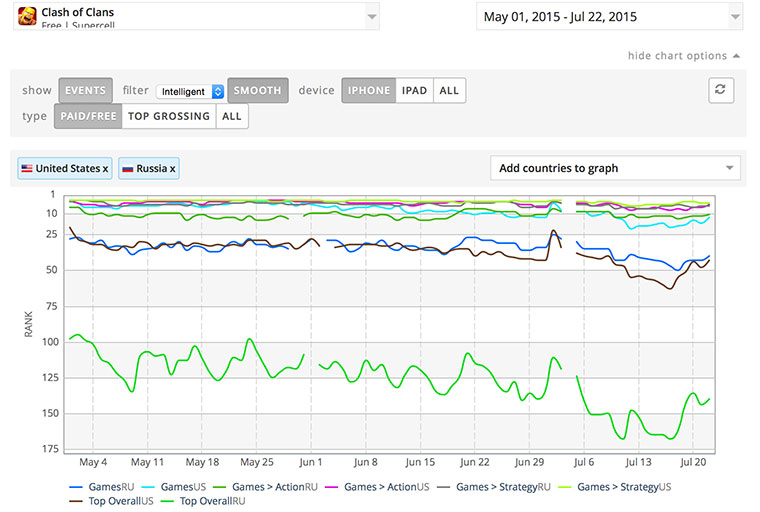Switch type to TOP GROSSING

169,116
